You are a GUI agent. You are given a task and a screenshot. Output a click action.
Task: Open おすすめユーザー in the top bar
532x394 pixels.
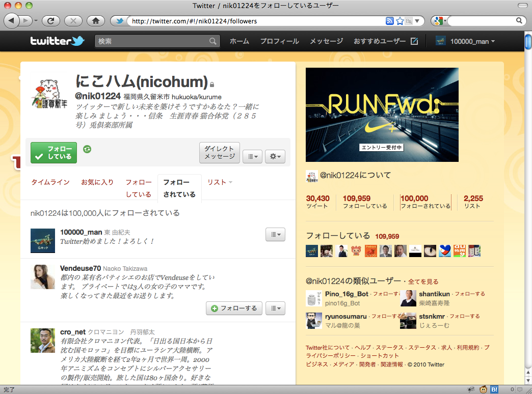point(380,41)
